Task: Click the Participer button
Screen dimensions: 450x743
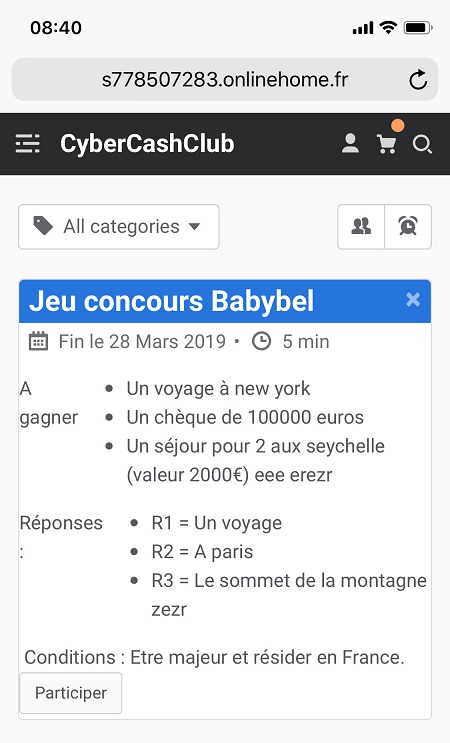Action: click(71, 693)
